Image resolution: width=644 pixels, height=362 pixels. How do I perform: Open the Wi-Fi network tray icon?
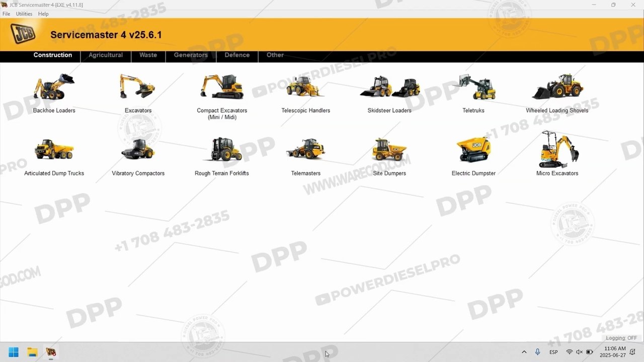569,352
